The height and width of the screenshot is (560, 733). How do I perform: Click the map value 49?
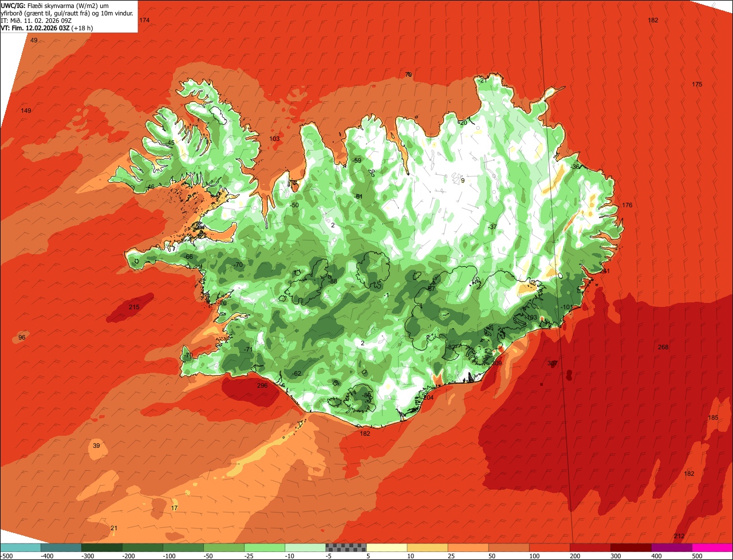(x=34, y=40)
